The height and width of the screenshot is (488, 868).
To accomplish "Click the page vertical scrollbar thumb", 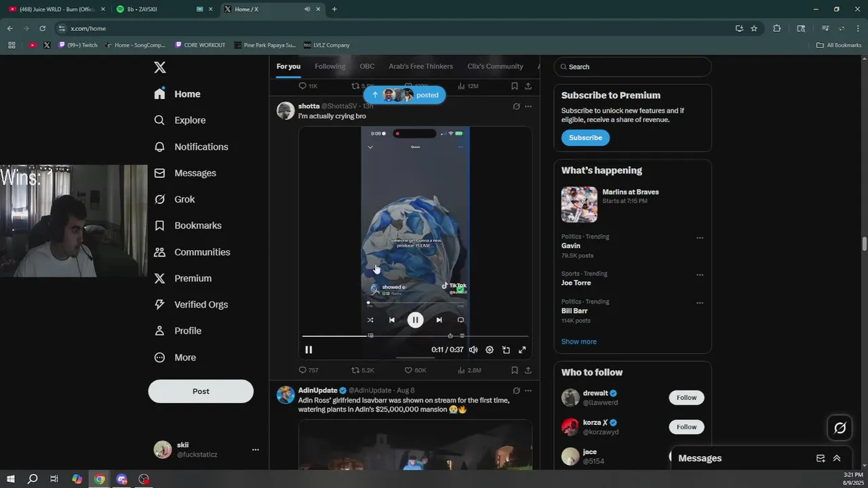I will pyautogui.click(x=865, y=245).
